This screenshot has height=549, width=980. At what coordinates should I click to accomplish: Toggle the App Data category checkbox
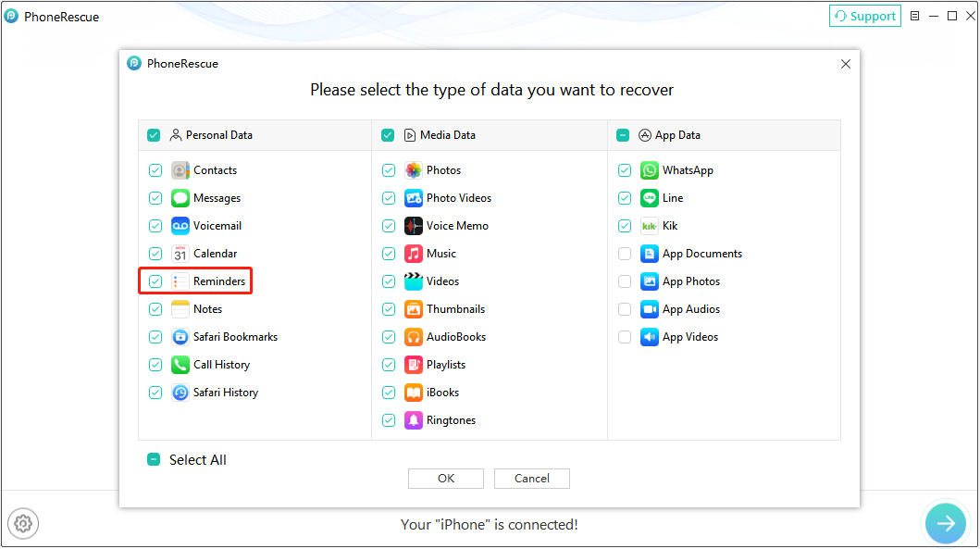[623, 135]
